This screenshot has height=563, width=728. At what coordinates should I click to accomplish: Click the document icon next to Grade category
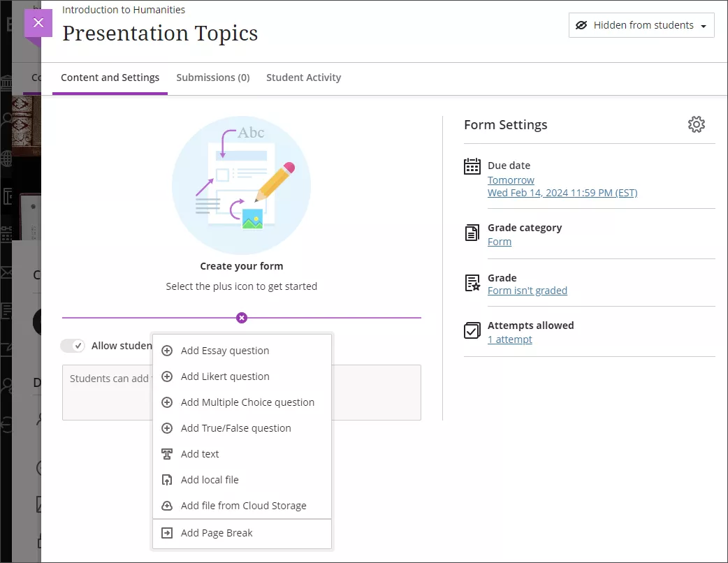[472, 235]
